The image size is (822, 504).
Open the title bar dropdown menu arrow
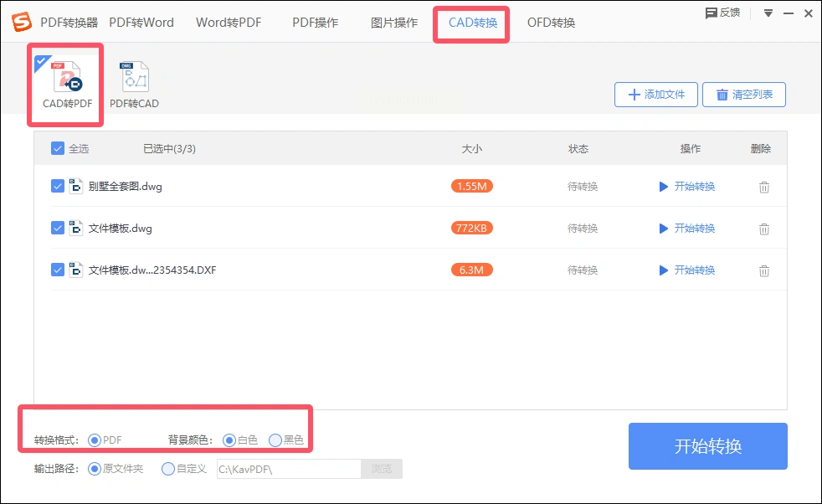(x=768, y=13)
